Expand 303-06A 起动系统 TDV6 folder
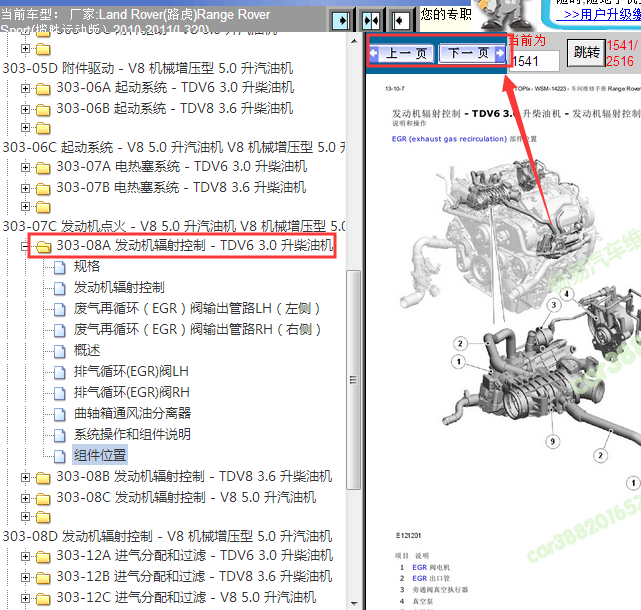 click(25, 88)
